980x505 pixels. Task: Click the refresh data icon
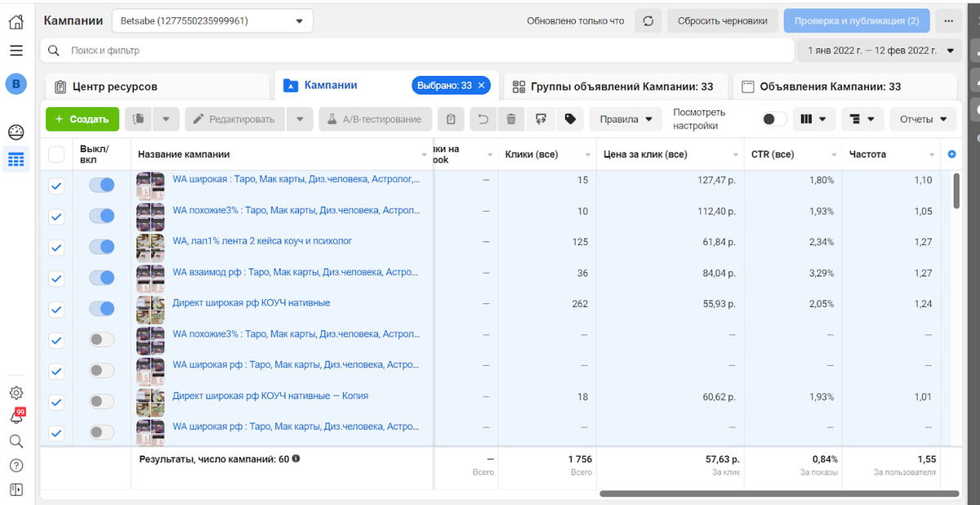point(648,20)
